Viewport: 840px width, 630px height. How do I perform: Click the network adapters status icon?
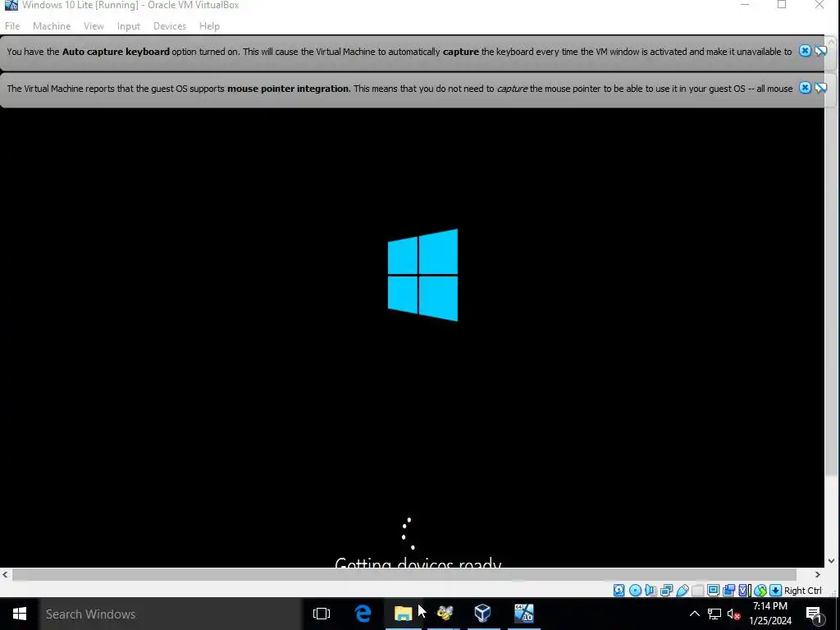point(666,591)
